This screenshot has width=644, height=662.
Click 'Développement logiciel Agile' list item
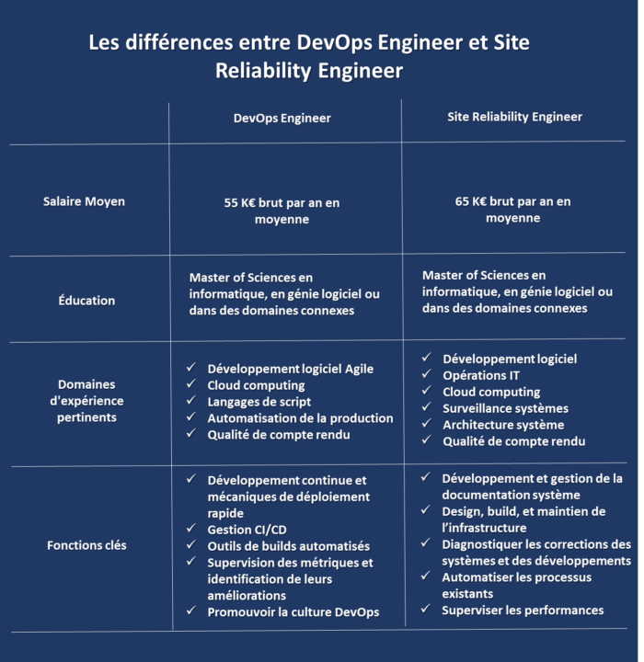(291, 369)
